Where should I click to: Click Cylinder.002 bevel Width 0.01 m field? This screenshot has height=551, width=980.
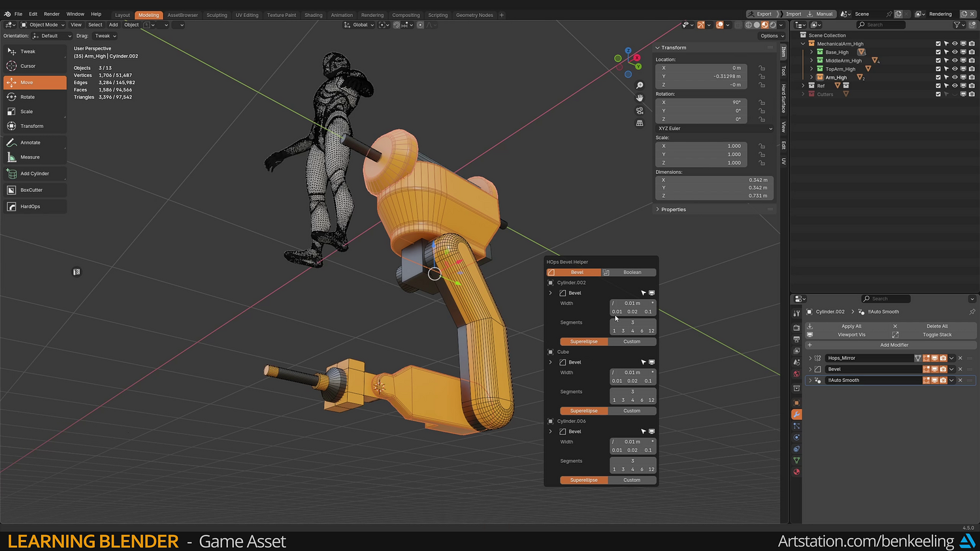[632, 303]
